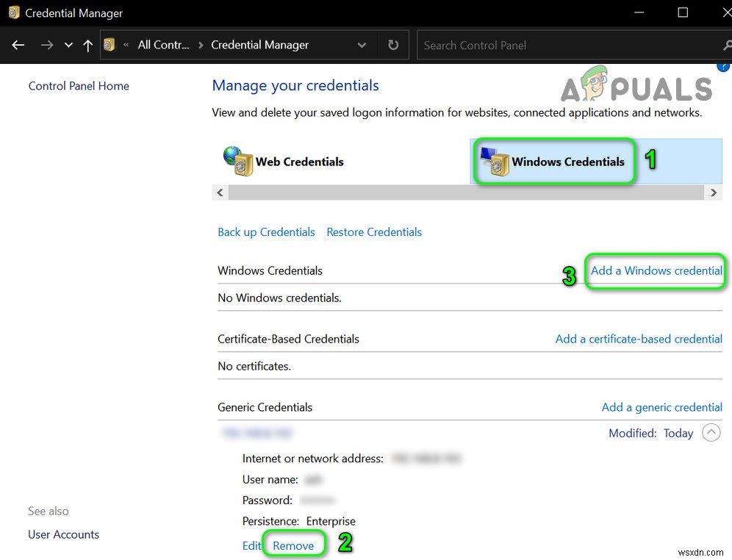Go up one folder level
732x560 pixels.
click(87, 46)
